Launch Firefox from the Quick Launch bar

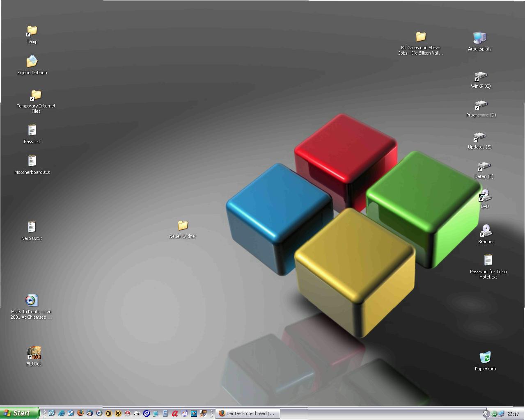click(x=80, y=413)
